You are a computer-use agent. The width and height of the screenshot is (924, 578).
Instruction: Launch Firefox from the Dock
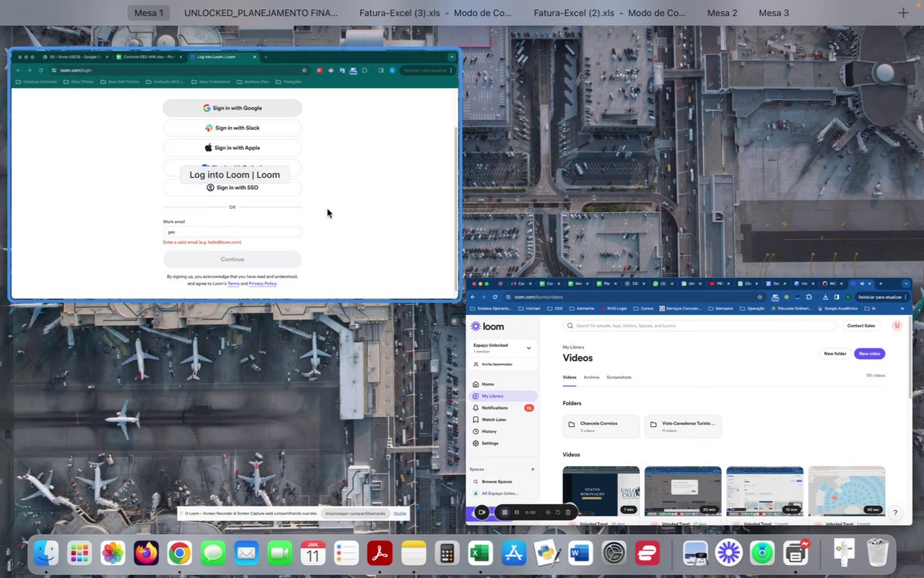click(146, 553)
